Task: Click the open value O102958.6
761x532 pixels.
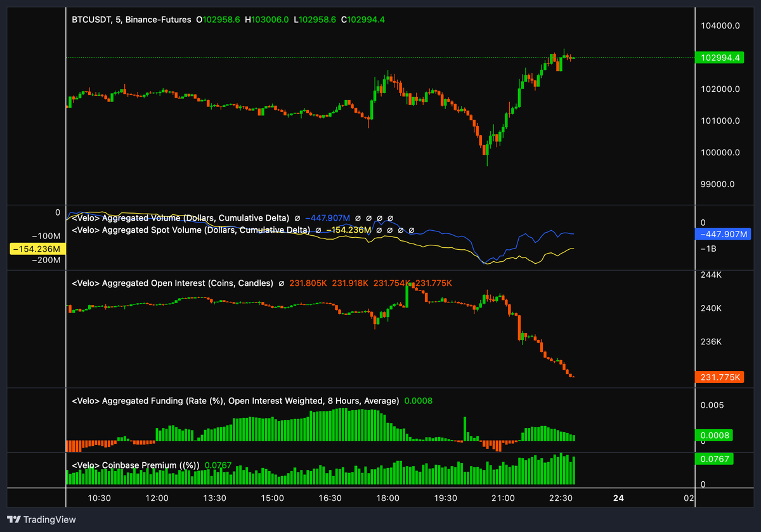Action: pos(218,20)
